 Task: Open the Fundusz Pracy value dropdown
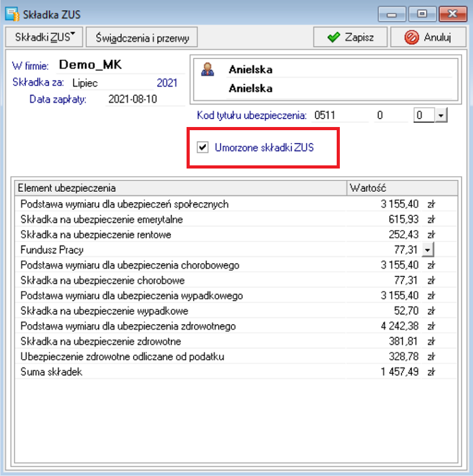click(428, 250)
